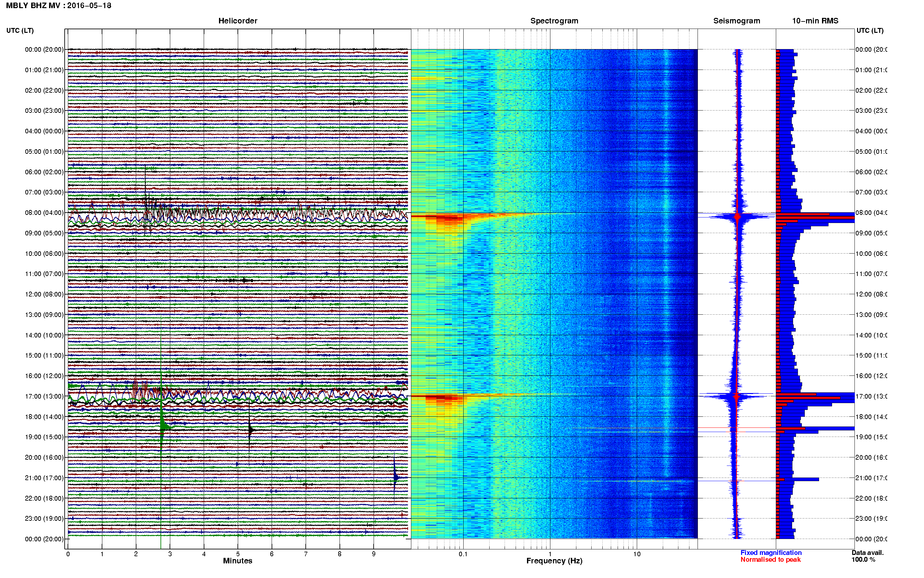
Task: Click the short blue RMS bar at 21:00
Action: (798, 479)
